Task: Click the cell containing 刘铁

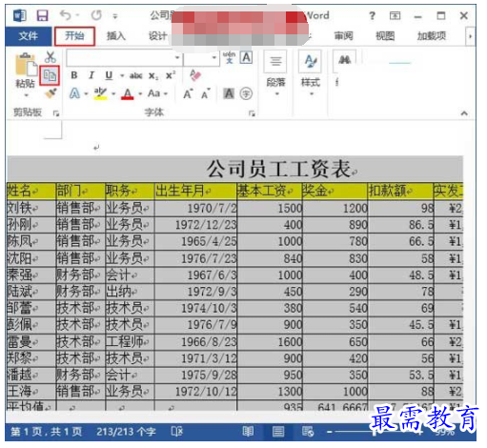Action: (x=31, y=209)
